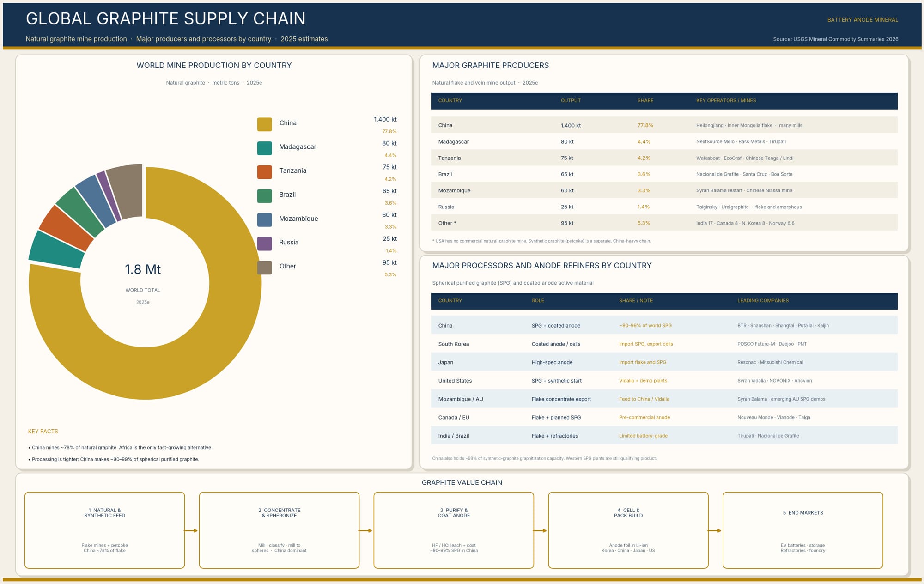Click the Tanzania row country cell
The height and width of the screenshot is (584, 924).
(449, 158)
